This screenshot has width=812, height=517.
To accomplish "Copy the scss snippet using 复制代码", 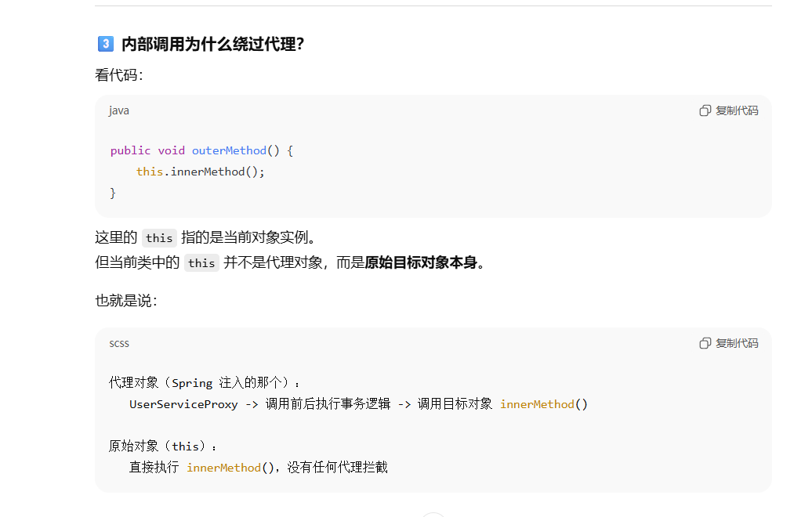I will pyautogui.click(x=735, y=343).
